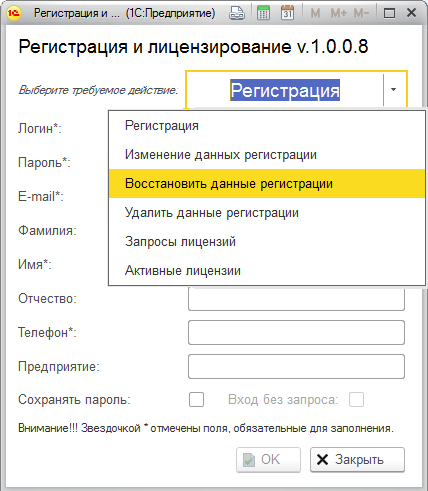The height and width of the screenshot is (491, 428).
Task: Open the calendar icon in title bar
Action: tap(287, 13)
